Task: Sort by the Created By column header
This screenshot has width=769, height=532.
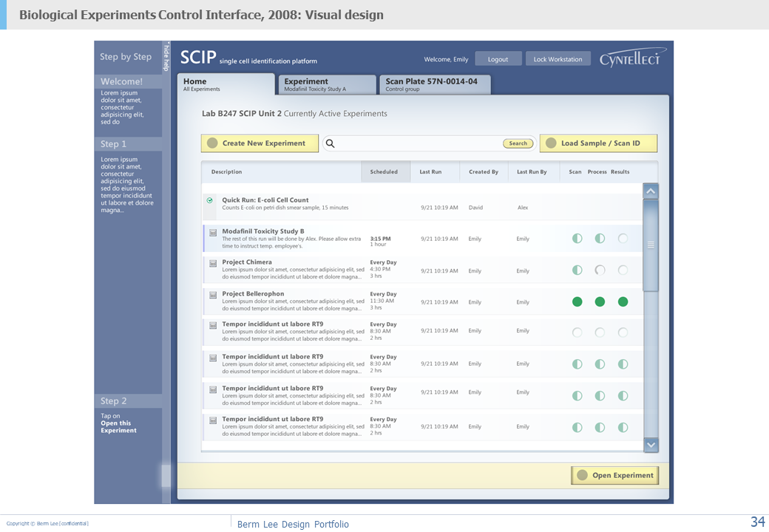Action: (484, 172)
